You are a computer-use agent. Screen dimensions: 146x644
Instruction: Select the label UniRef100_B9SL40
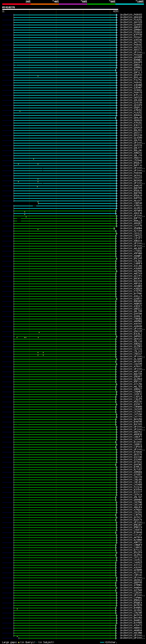(131, 77)
